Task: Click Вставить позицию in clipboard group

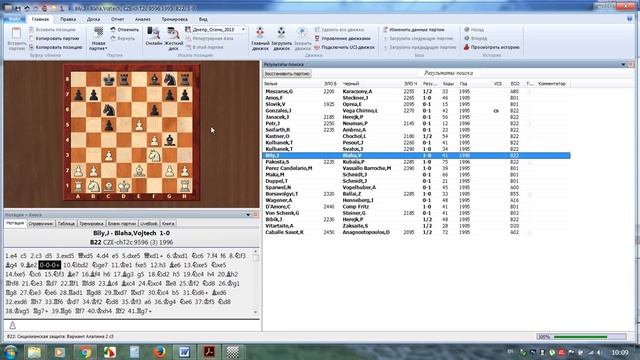Action: coord(52,30)
